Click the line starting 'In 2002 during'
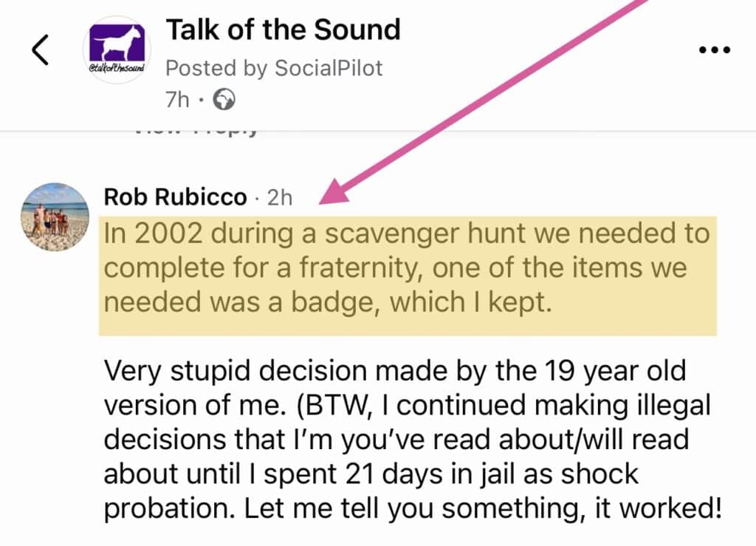Image resolution: width=756 pixels, height=546 pixels. (x=406, y=234)
